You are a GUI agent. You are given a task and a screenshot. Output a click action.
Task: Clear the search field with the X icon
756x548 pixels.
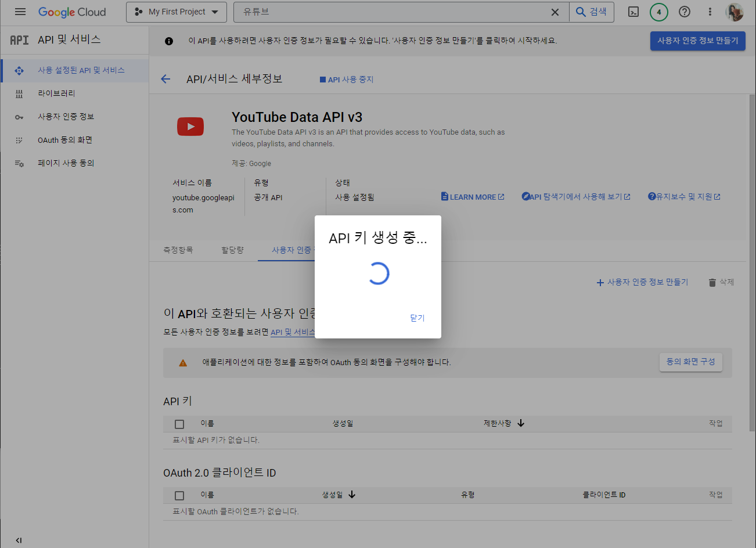coord(555,12)
